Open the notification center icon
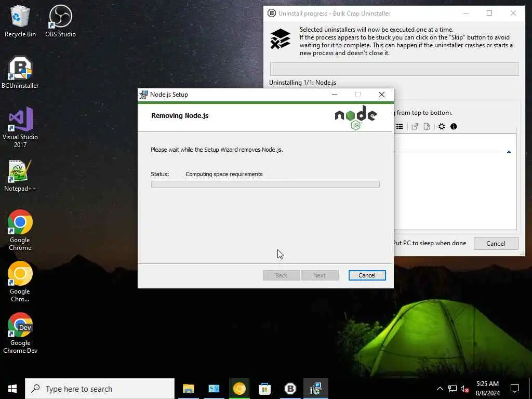This screenshot has width=532, height=399. (x=515, y=389)
